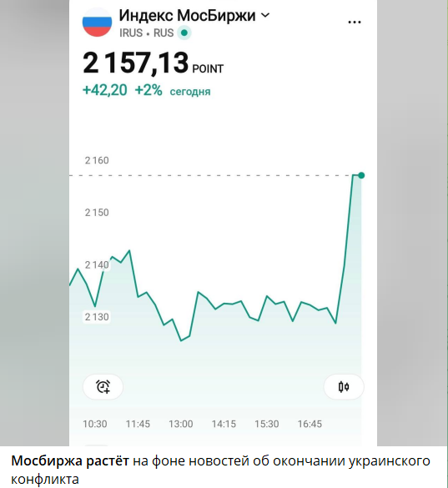
Task: Click the 2 157,13 POINT price value
Action: click(x=154, y=63)
